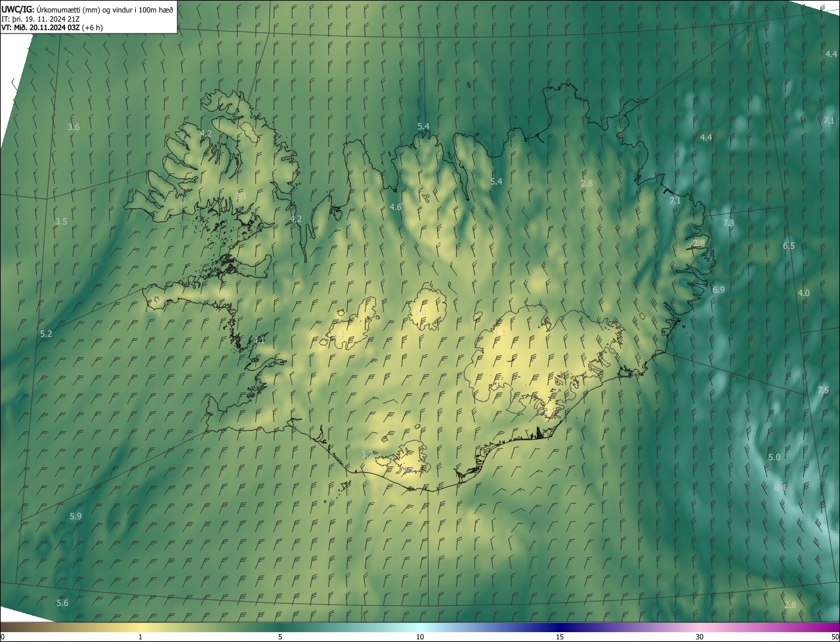Click the 3.5 value on the map
The image size is (840, 642).
coord(61,222)
